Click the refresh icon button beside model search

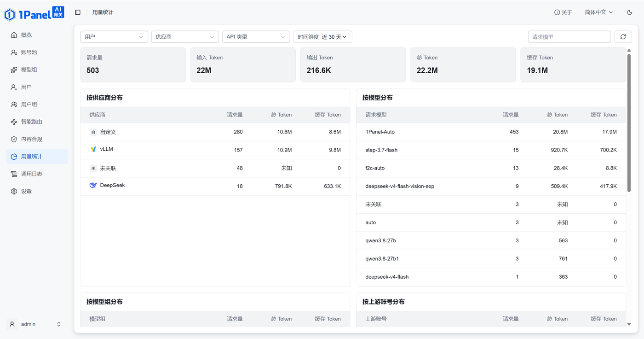point(623,37)
